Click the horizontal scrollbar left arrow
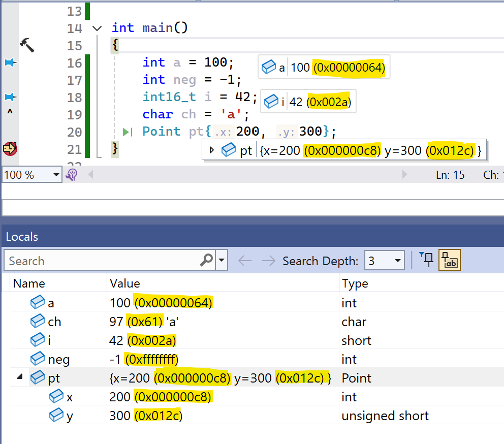The image size is (504, 444). 90,175
